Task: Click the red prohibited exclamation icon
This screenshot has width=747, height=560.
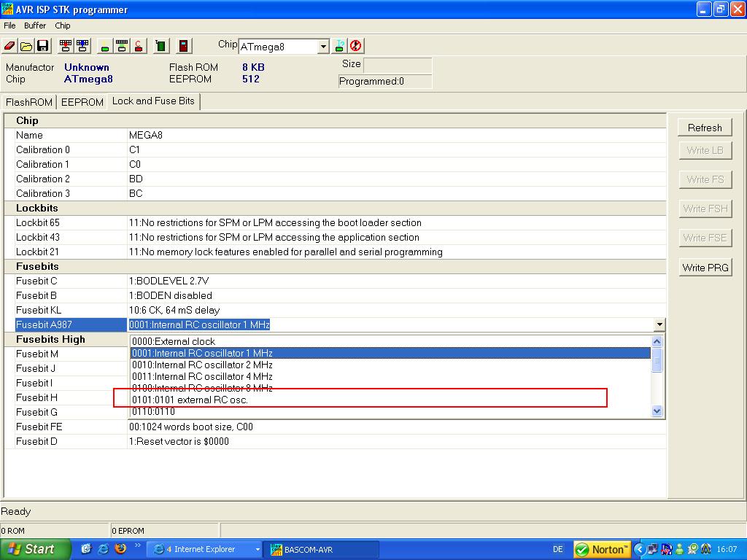Action: coord(355,46)
